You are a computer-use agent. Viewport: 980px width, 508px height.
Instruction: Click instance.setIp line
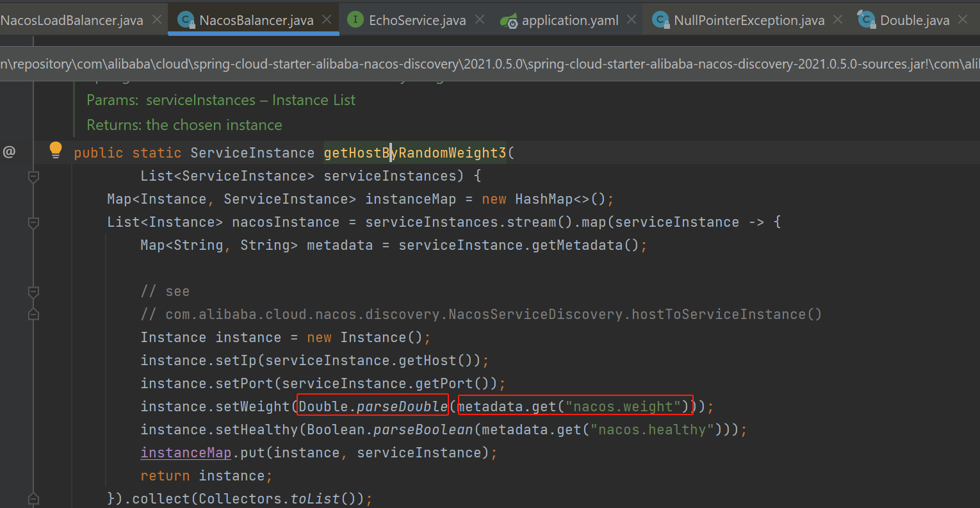point(314,360)
